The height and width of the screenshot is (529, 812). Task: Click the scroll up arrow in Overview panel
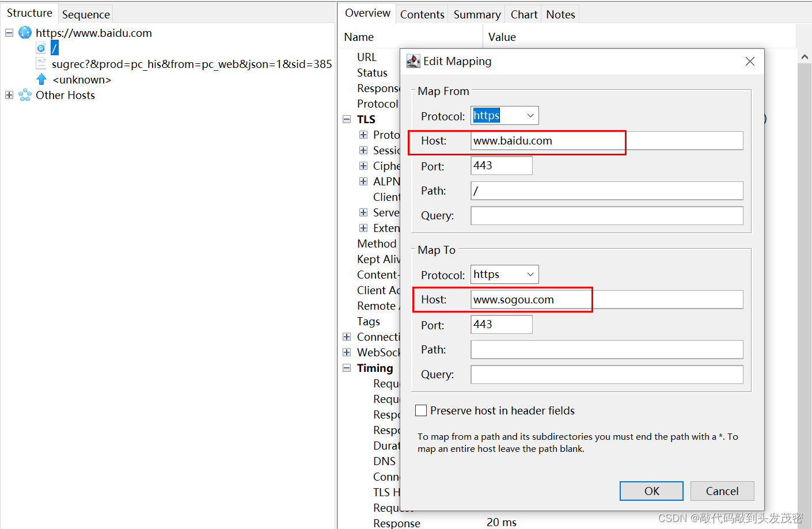click(x=805, y=57)
